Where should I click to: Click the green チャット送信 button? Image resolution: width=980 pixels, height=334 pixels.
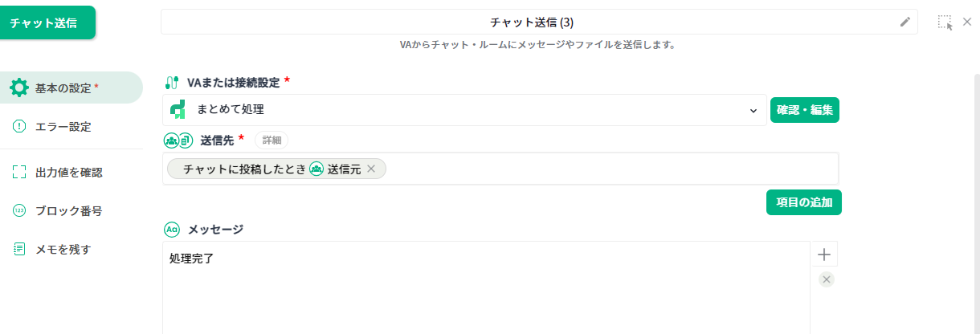47,22
